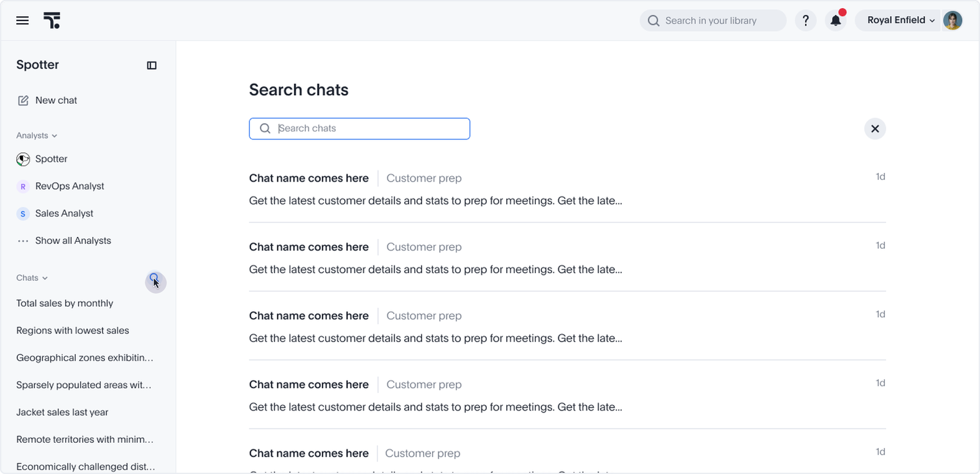Open chat Geographical zones exhibitin…
The image size is (980, 474).
[85, 358]
